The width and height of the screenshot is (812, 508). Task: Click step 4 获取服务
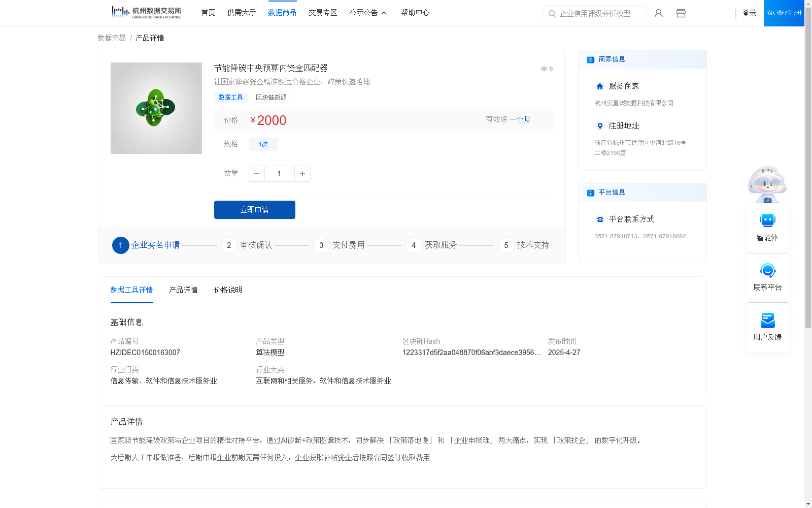click(431, 245)
